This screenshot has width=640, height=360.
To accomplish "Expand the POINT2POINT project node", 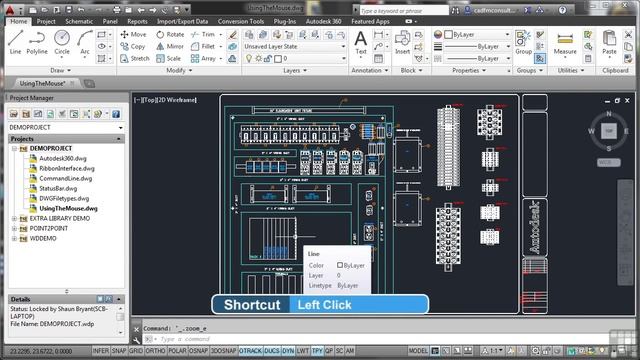I will pyautogui.click(x=14, y=229).
